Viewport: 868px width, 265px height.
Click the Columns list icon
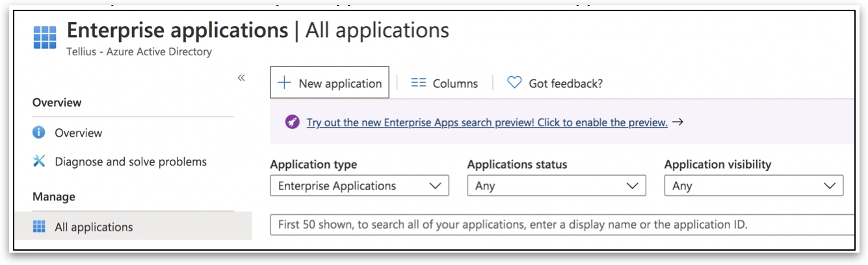pyautogui.click(x=419, y=83)
